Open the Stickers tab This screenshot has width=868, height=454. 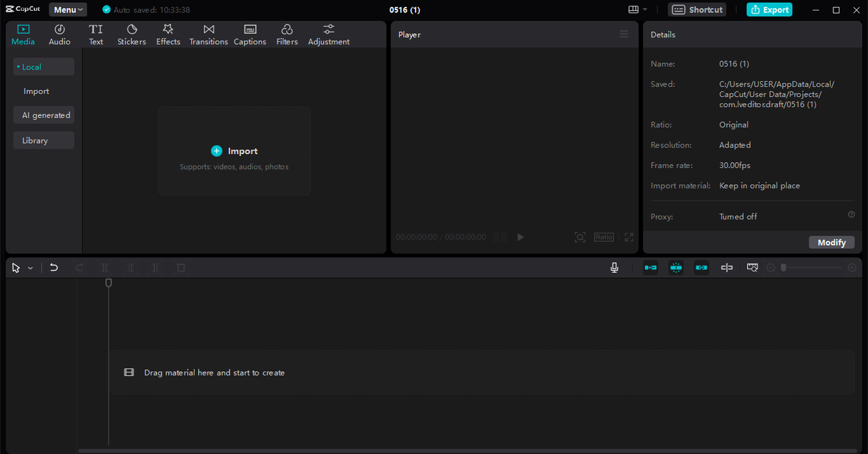click(132, 35)
